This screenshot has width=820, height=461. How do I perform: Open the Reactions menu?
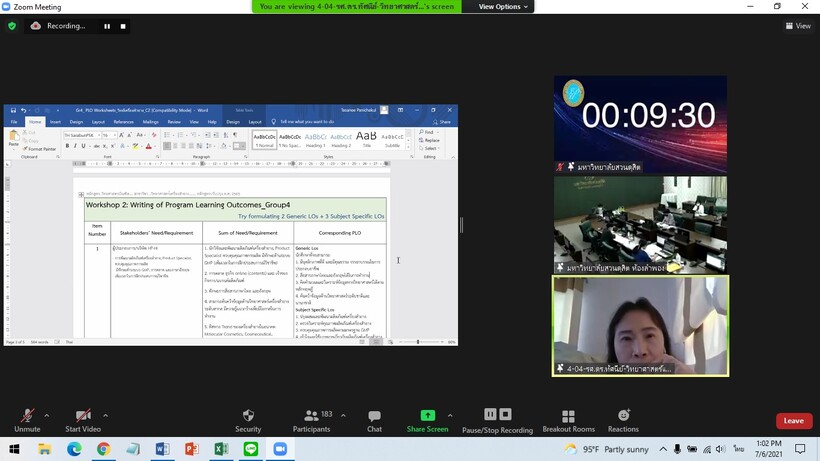[x=623, y=421]
